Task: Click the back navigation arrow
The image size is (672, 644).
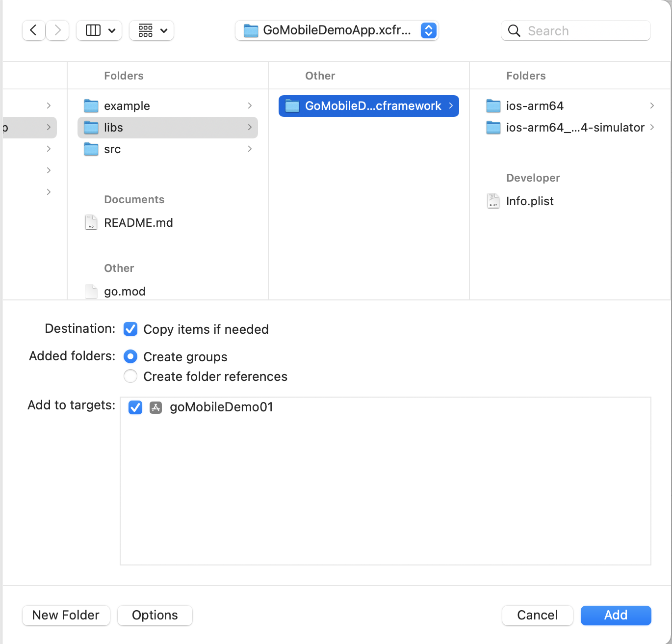Action: [x=33, y=30]
